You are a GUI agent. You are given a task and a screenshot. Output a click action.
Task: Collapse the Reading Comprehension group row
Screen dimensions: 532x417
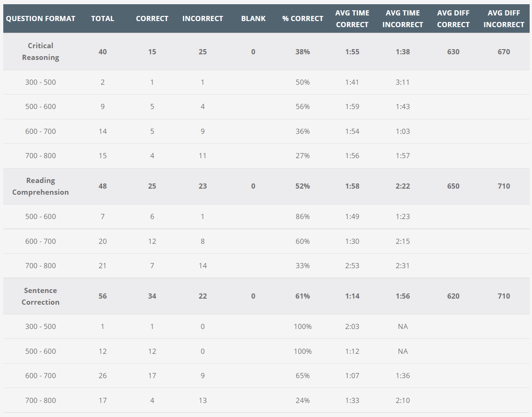point(41,186)
